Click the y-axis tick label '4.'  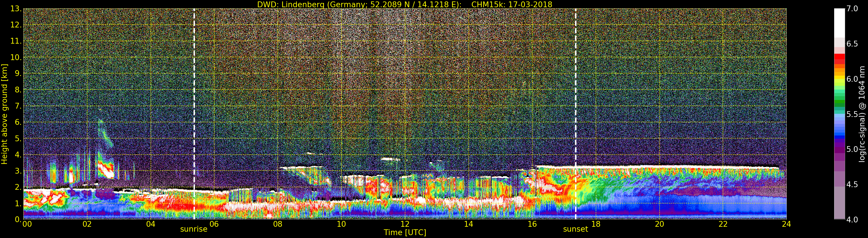coord(18,155)
